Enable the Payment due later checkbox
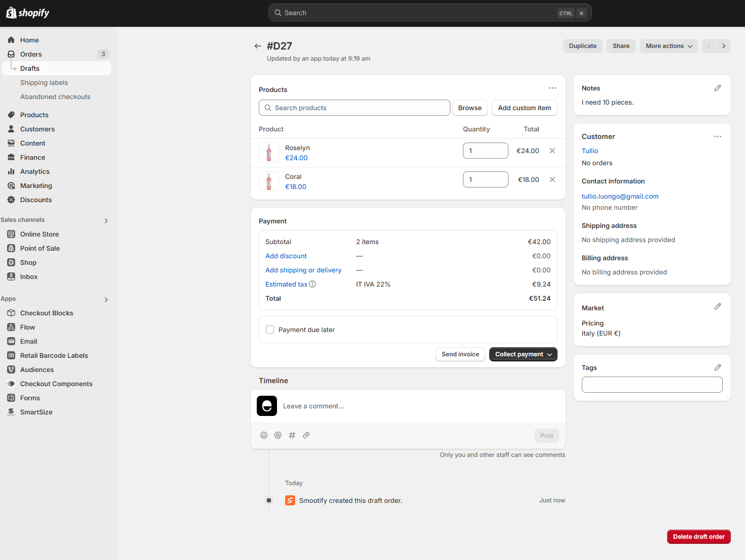Viewport: 745px width, 560px height. pyautogui.click(x=270, y=329)
